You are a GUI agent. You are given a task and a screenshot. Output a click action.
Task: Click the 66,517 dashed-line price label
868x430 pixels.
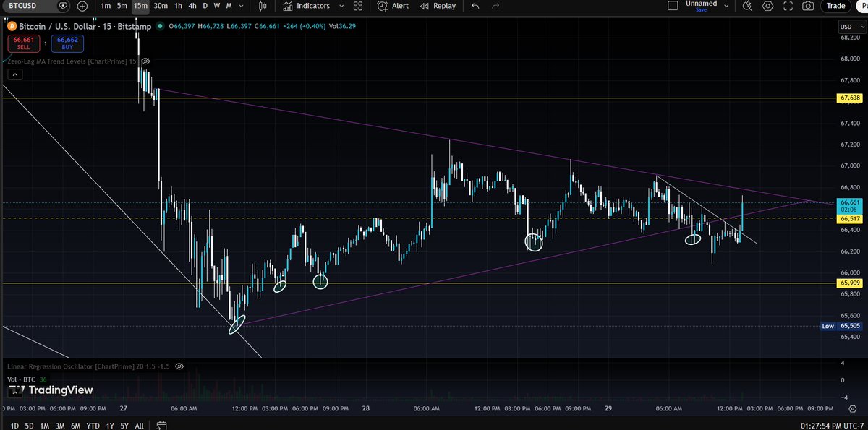tap(850, 218)
